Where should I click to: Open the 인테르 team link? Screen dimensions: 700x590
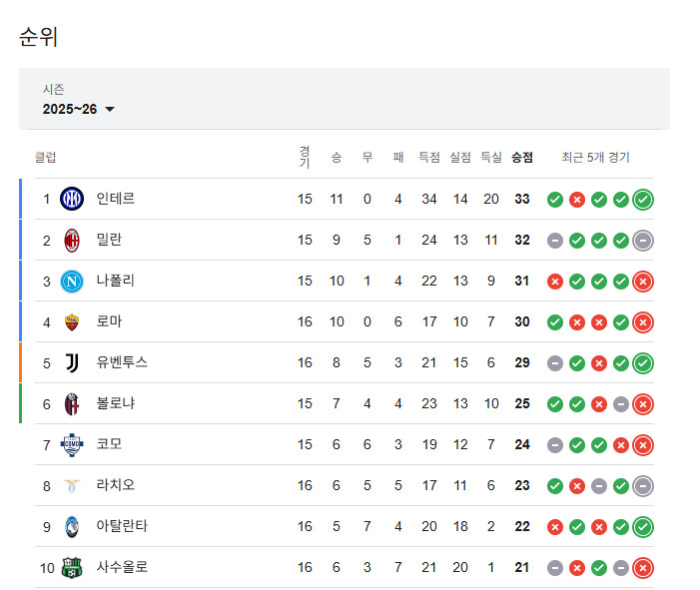tap(116, 199)
